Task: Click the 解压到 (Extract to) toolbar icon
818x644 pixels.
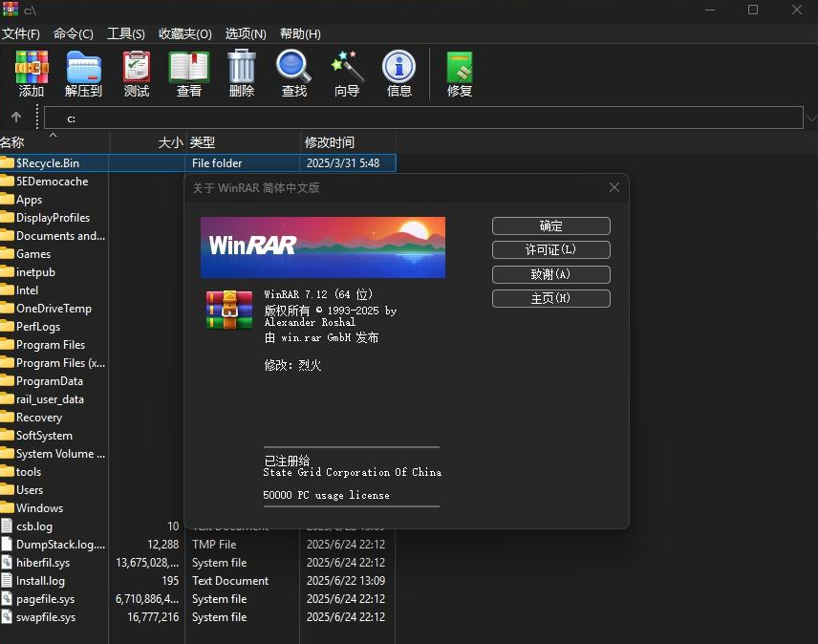Action: (83, 67)
